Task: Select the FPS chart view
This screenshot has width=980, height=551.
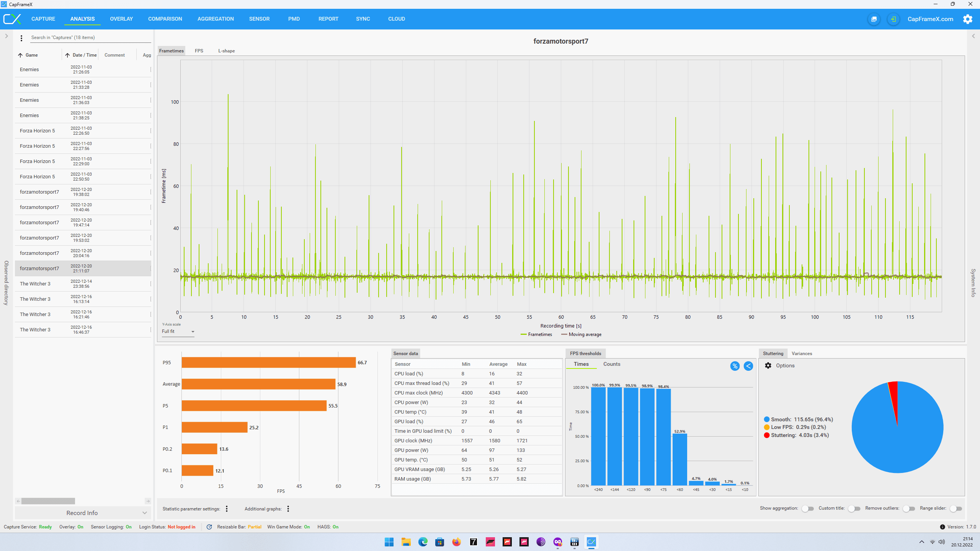Action: point(199,51)
